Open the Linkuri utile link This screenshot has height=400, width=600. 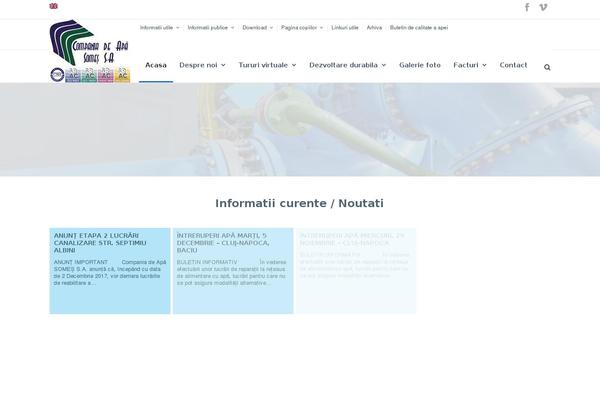[x=345, y=28]
